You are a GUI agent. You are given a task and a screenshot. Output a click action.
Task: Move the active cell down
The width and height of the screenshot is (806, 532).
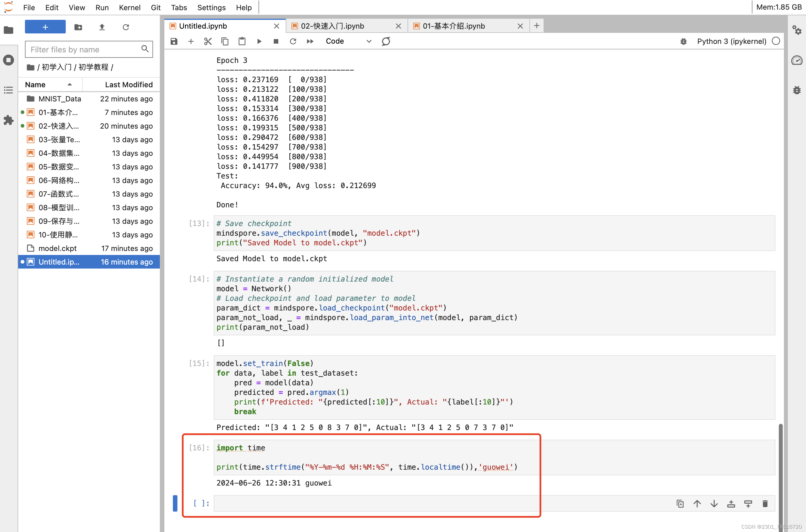click(714, 503)
